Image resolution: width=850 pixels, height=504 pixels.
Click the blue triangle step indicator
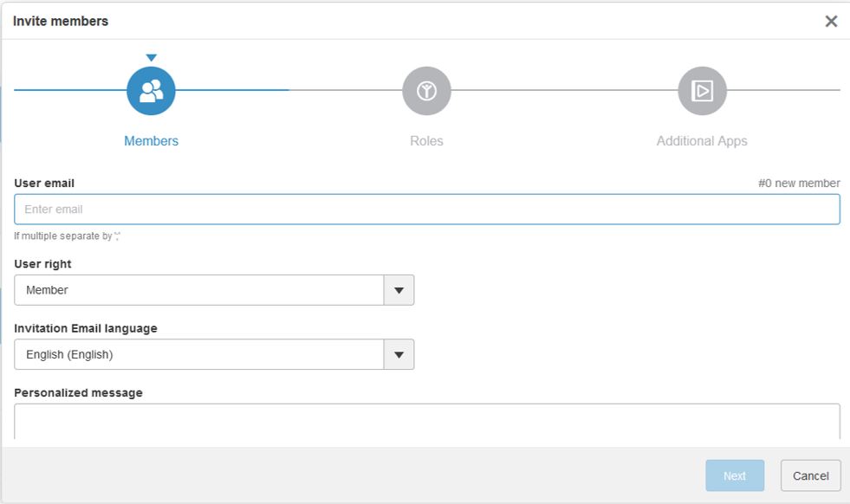click(x=152, y=58)
